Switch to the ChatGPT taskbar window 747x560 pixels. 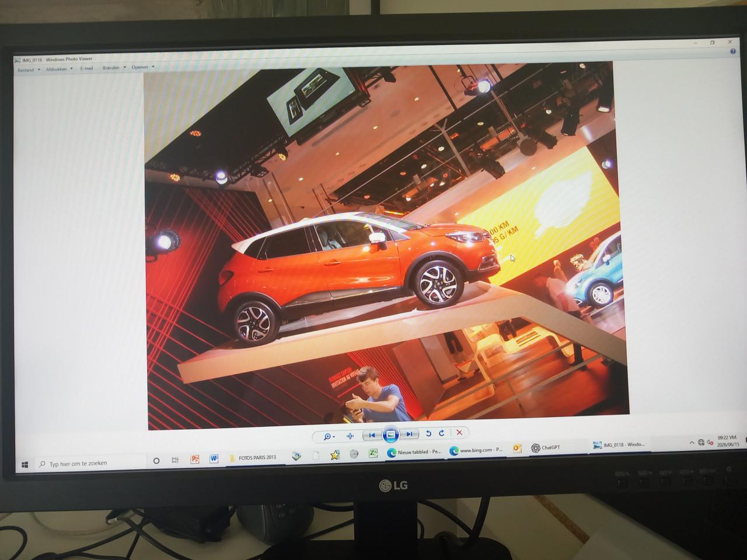click(x=546, y=448)
